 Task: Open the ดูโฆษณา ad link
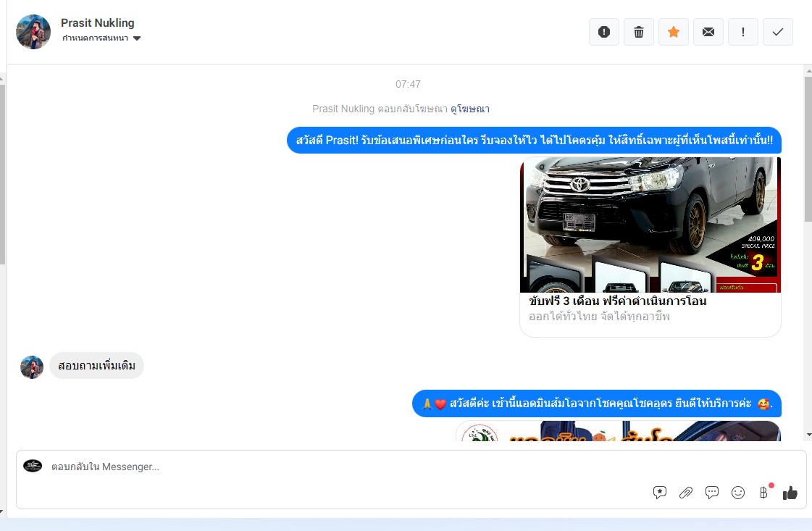point(470,109)
